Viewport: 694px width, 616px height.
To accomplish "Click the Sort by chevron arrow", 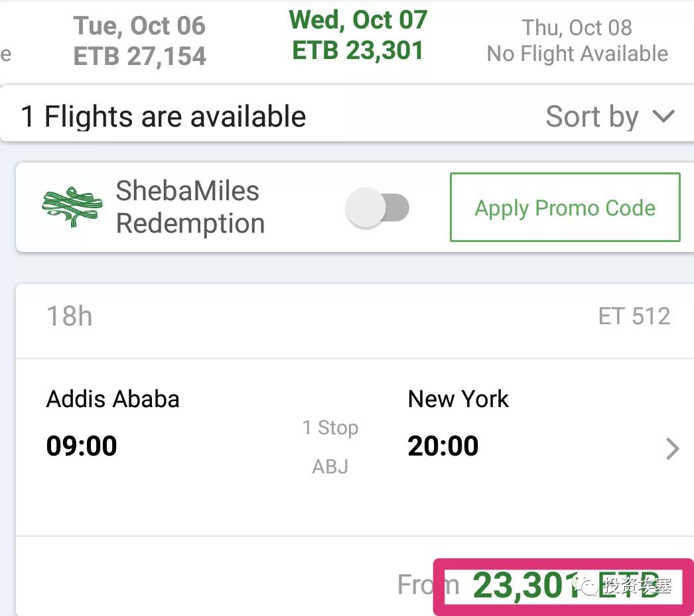I will (663, 117).
